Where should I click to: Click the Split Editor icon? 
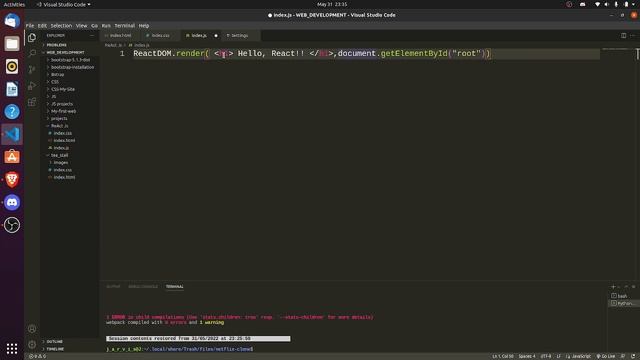(x=623, y=36)
